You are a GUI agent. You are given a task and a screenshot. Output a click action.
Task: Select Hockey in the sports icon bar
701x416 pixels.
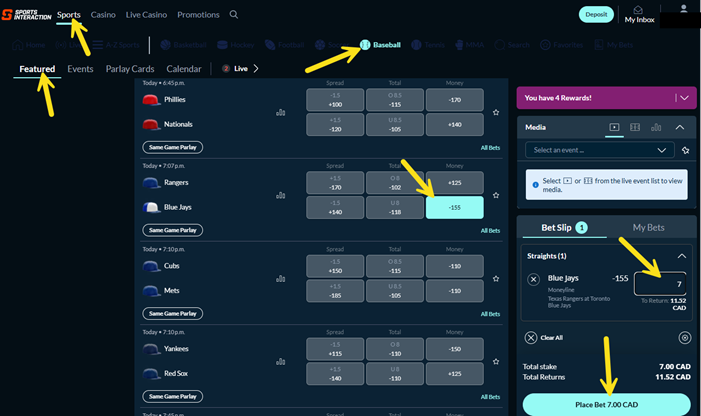tap(236, 45)
